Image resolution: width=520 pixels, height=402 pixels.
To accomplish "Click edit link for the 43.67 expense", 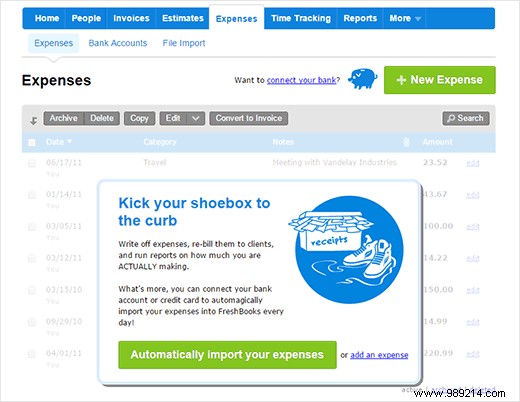I will (x=473, y=195).
